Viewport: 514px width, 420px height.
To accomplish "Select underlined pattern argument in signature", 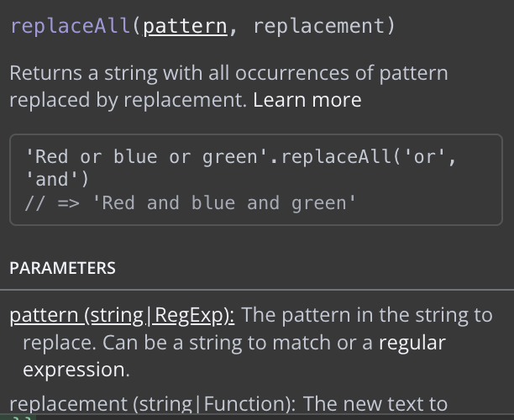I will [x=186, y=26].
